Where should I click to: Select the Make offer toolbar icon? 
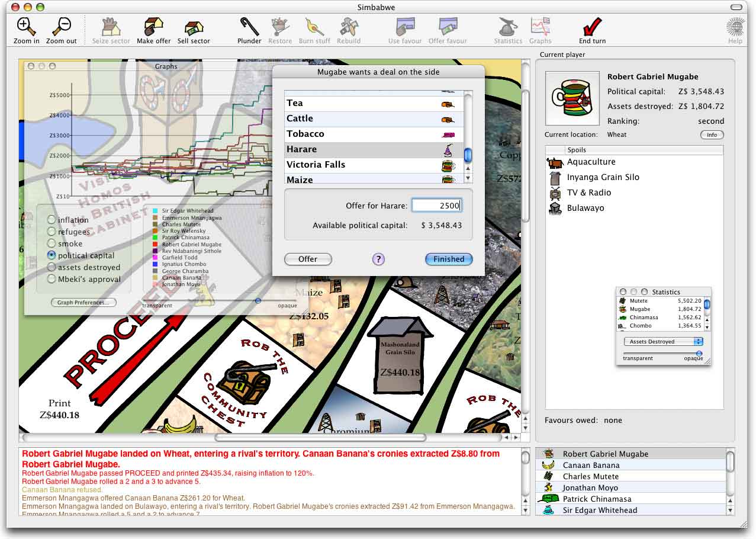[153, 27]
